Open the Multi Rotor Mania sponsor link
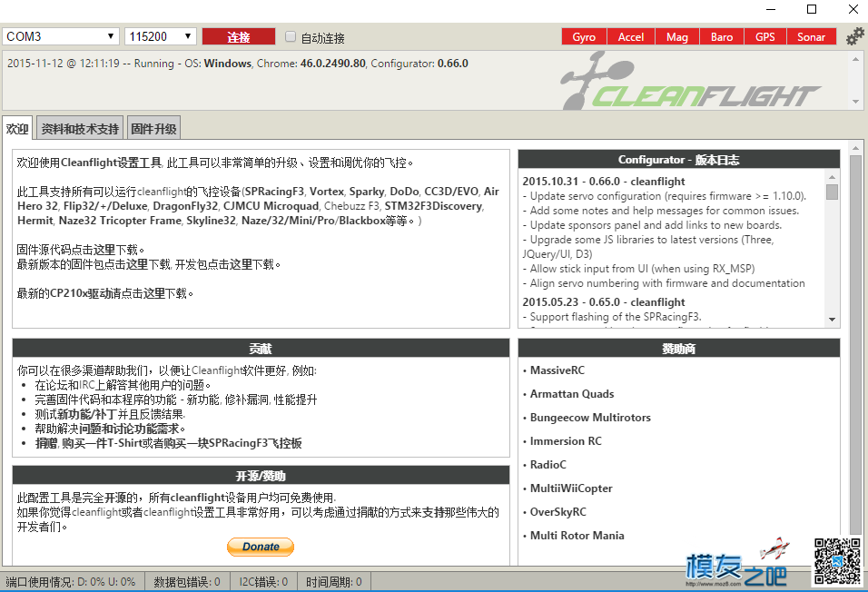Image resolution: width=868 pixels, height=592 pixels. click(577, 536)
